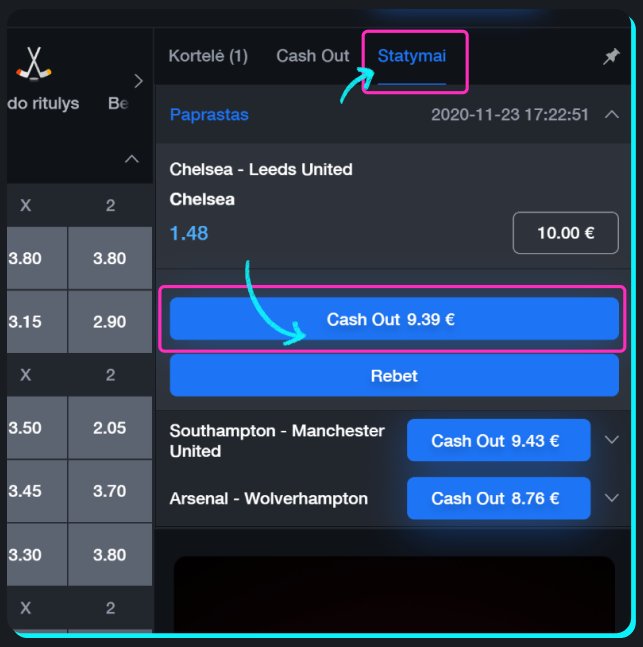Image resolution: width=643 pixels, height=647 pixels.
Task: Collapse the league section arrow in left panel
Action: click(132, 158)
